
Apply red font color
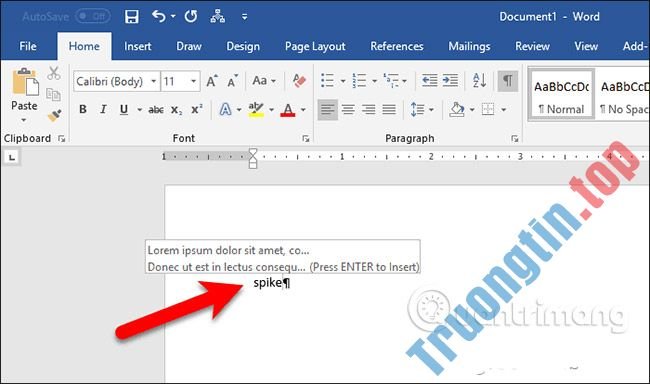288,109
